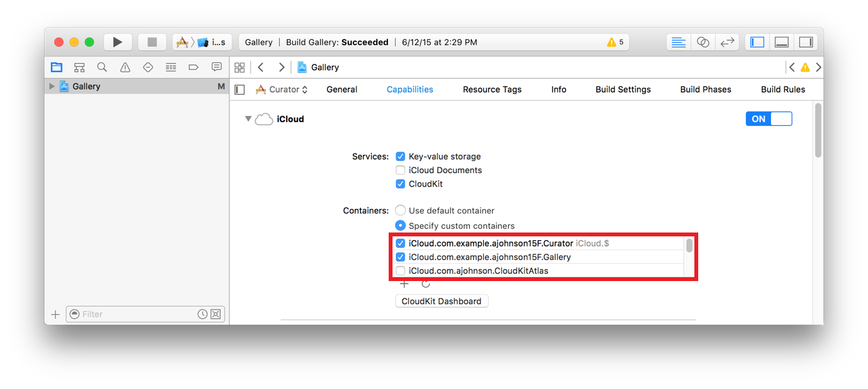Switch to the Build Settings tab

point(623,89)
